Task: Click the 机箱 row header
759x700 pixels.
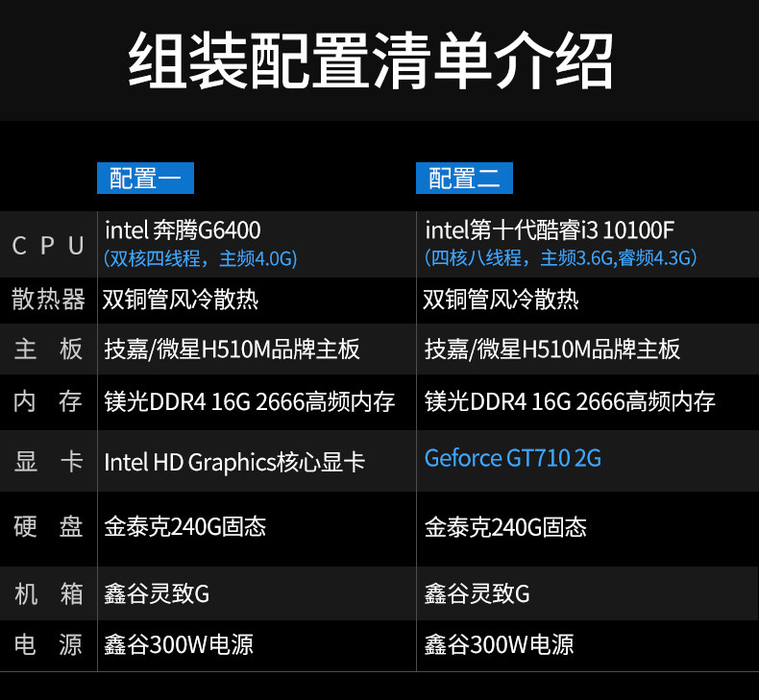Action: pos(48,593)
